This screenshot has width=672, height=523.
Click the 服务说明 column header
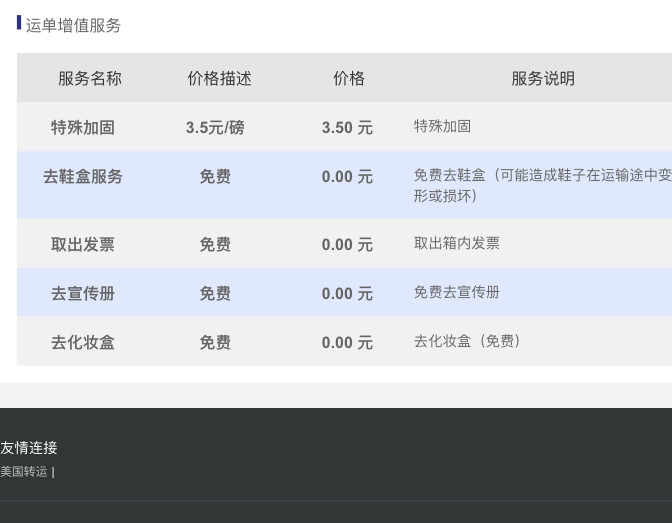tap(543, 78)
